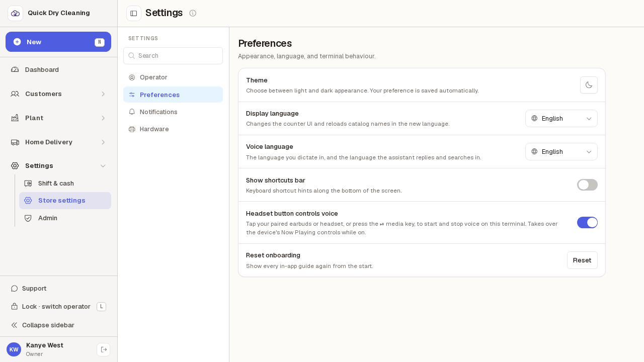Click the Customers people icon
This screenshot has height=362, width=644.
click(15, 94)
